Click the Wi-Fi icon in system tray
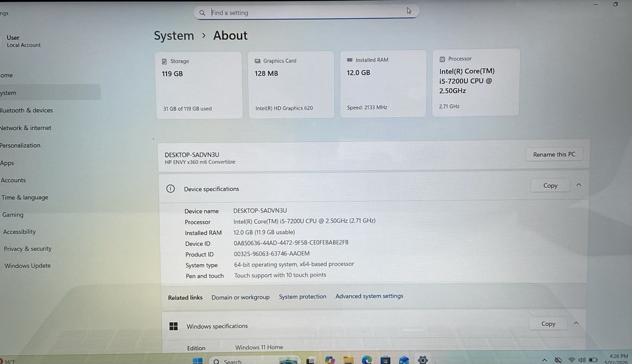Viewport: 632px width, 364px height. pos(571,360)
